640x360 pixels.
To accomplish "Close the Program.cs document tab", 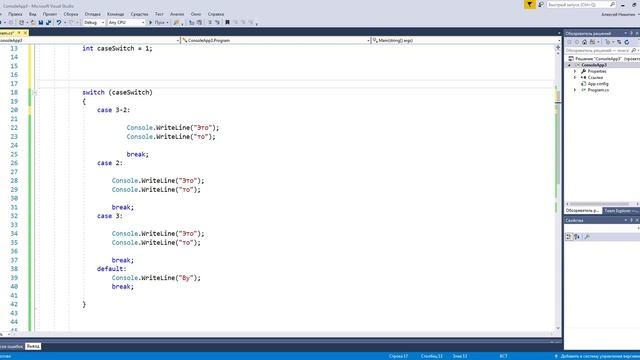I will (x=25, y=33).
